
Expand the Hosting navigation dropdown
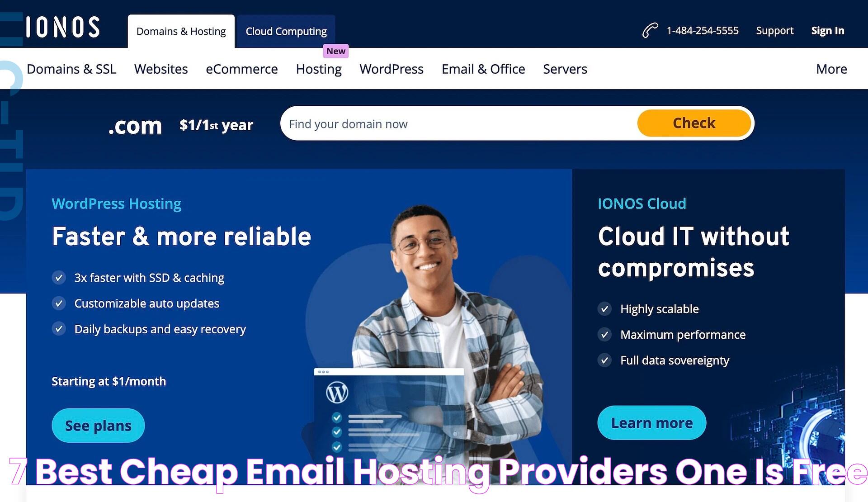click(318, 69)
